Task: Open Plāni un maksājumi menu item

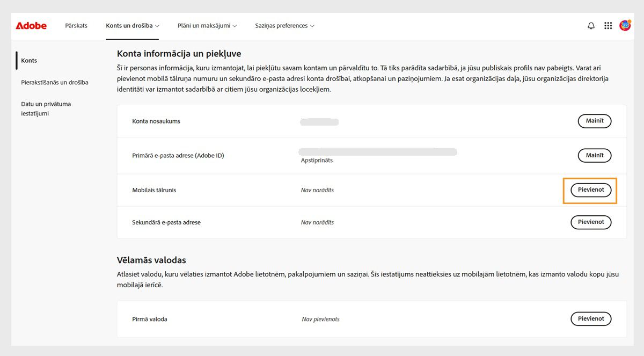Action: (x=205, y=25)
